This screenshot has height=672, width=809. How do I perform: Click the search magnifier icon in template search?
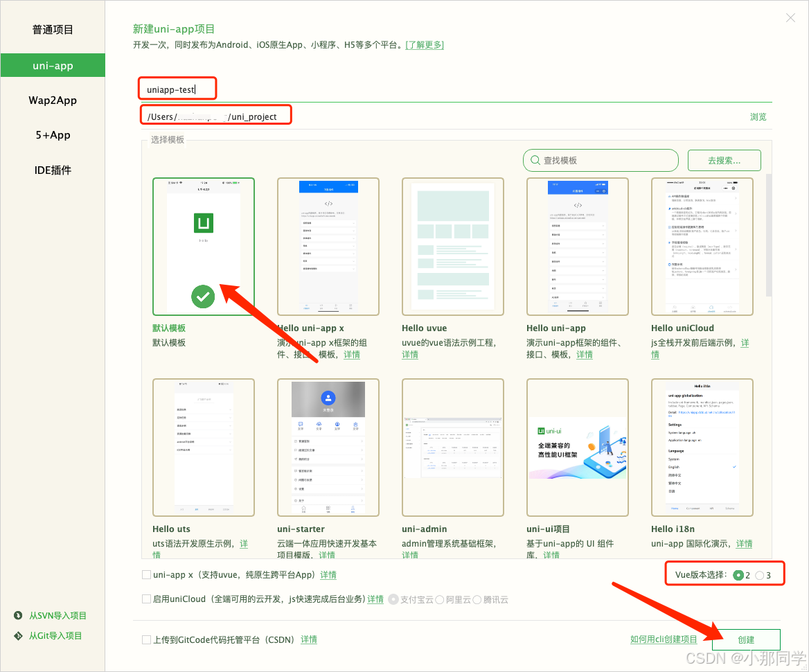pos(535,160)
